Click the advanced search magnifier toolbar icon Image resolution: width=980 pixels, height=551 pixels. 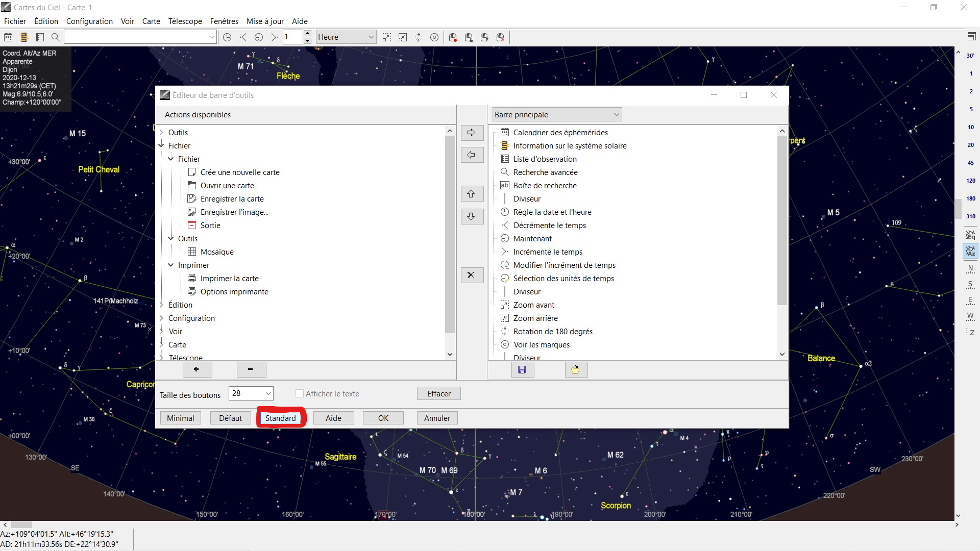56,37
